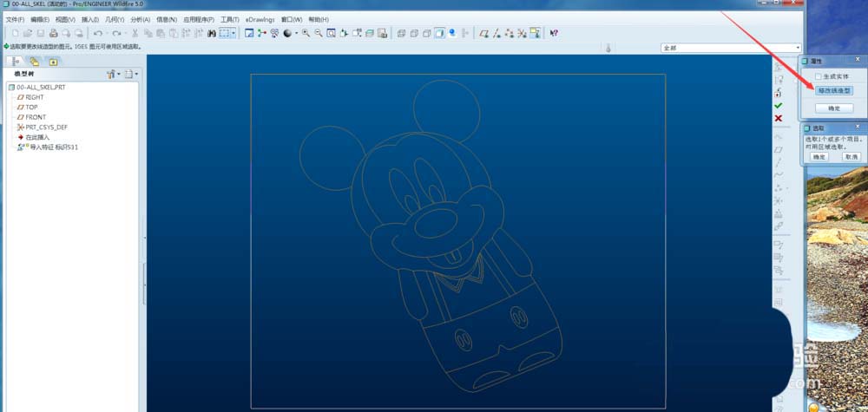This screenshot has width=868, height=412.
Task: Check the 生成实体 checkbox
Action: point(819,76)
